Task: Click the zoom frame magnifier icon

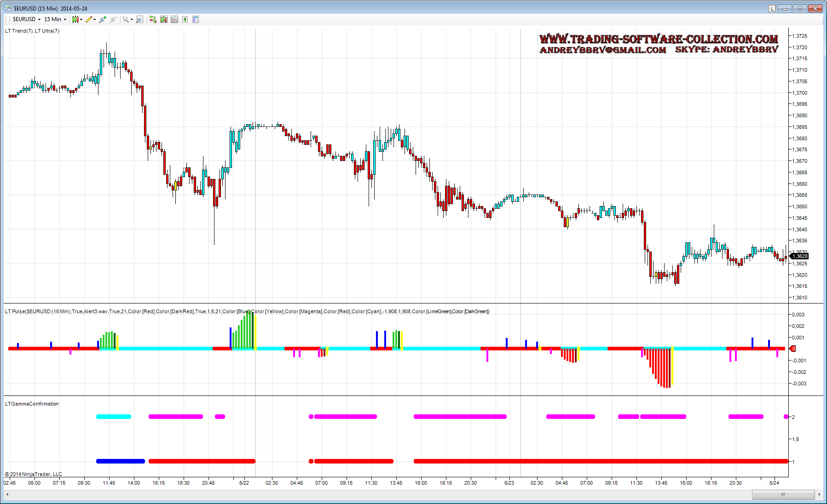Action: point(140,19)
